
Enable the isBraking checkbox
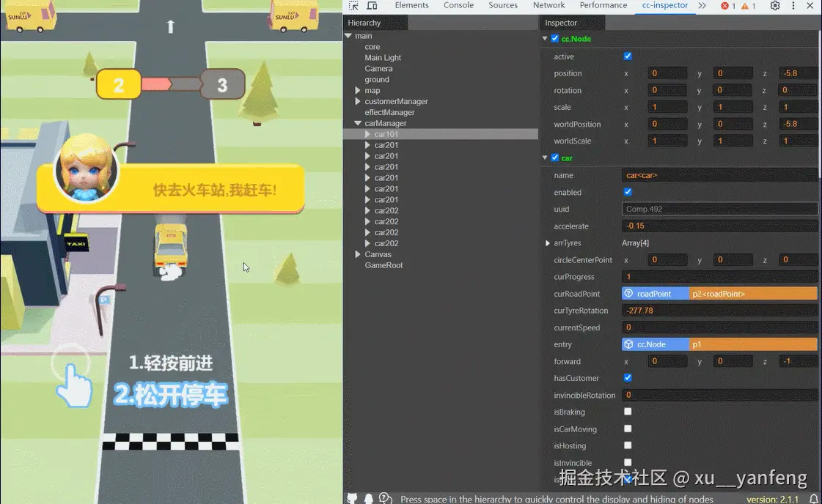tap(628, 411)
